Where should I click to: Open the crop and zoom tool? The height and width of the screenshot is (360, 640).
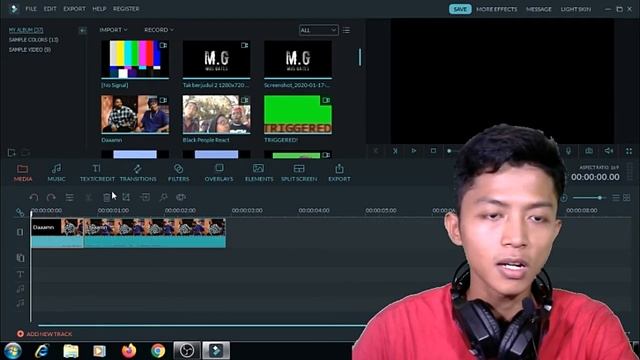click(x=126, y=198)
